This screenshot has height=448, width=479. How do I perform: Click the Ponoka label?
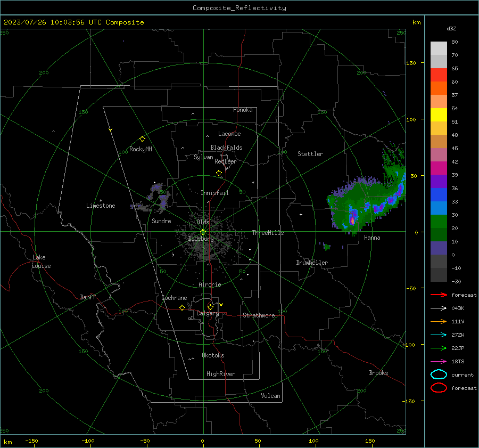pos(243,110)
